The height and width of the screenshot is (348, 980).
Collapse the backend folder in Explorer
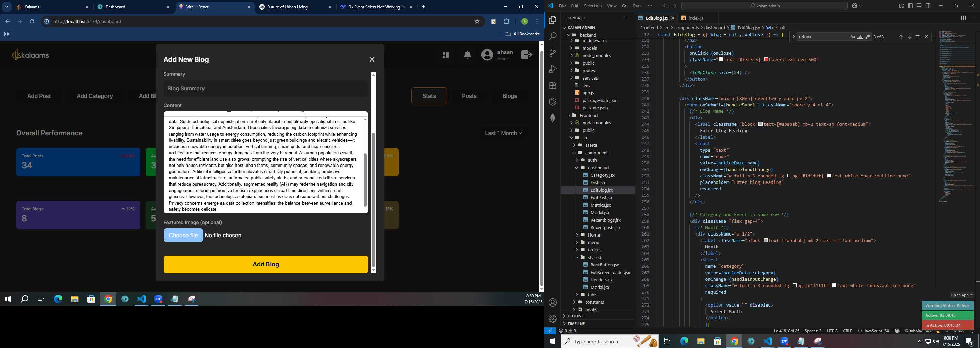pyautogui.click(x=598, y=35)
